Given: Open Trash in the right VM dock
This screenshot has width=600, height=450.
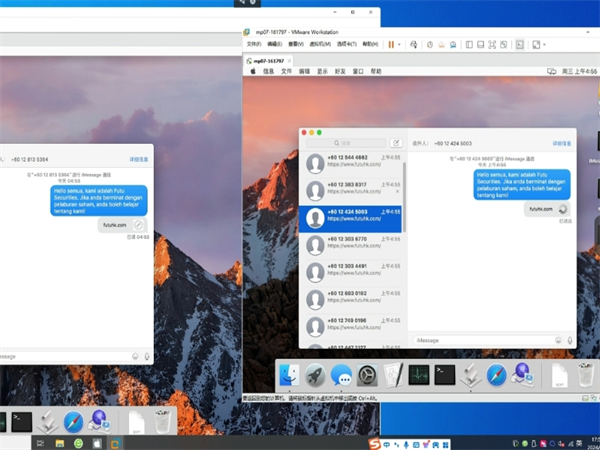Looking at the screenshot, I should (587, 376).
